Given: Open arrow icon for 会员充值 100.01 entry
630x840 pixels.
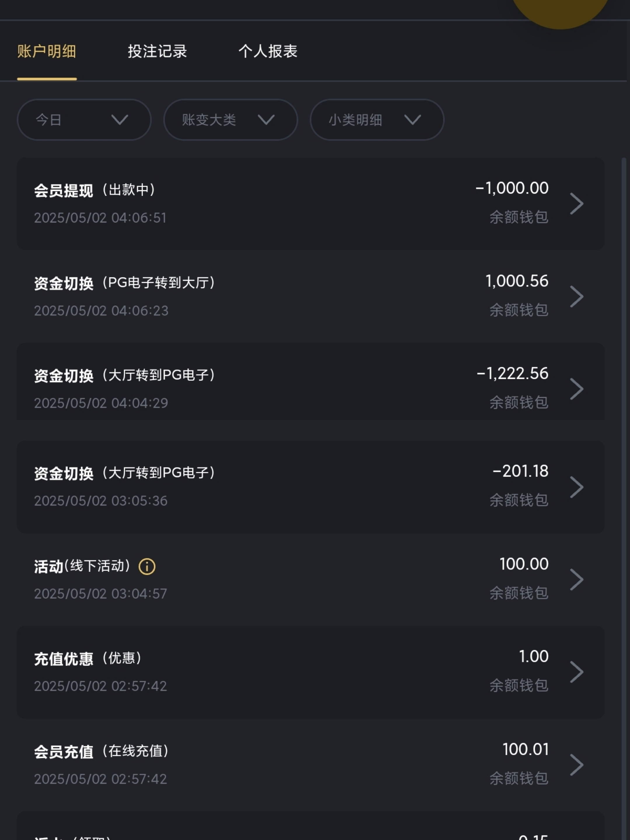Looking at the screenshot, I should coord(576,765).
